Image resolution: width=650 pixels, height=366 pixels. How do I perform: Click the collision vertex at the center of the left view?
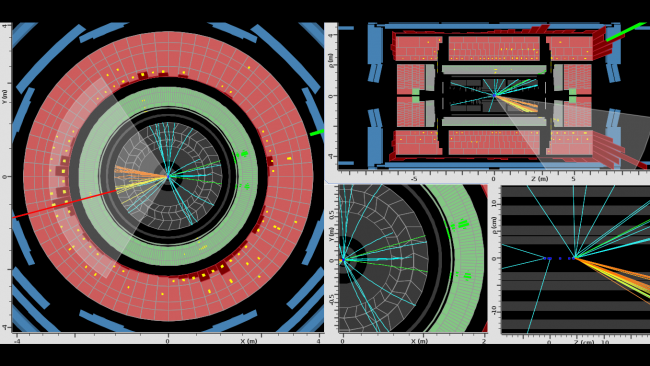click(168, 177)
